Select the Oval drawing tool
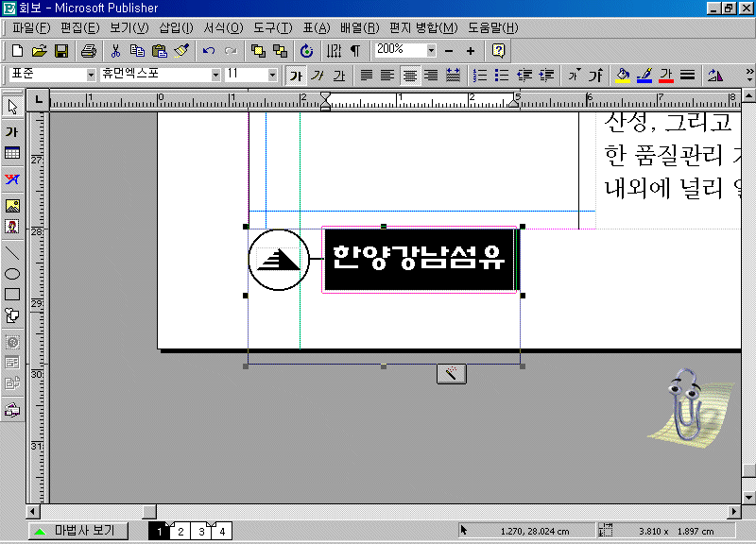756x544 pixels. [12, 274]
